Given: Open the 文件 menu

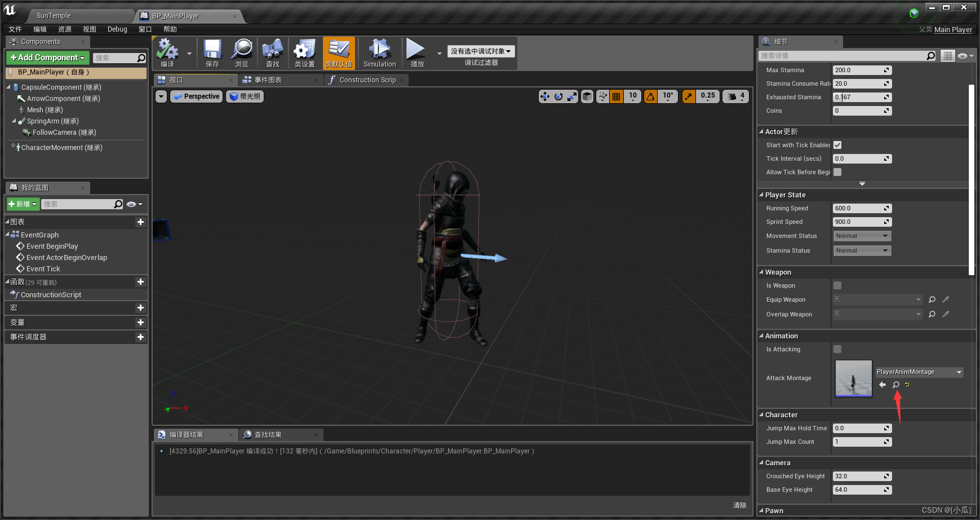Looking at the screenshot, I should (x=15, y=29).
